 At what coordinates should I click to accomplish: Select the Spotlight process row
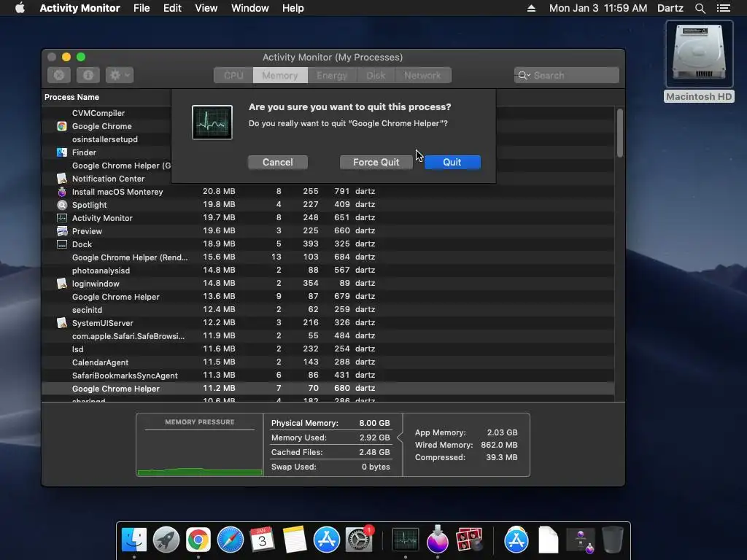click(x=328, y=205)
